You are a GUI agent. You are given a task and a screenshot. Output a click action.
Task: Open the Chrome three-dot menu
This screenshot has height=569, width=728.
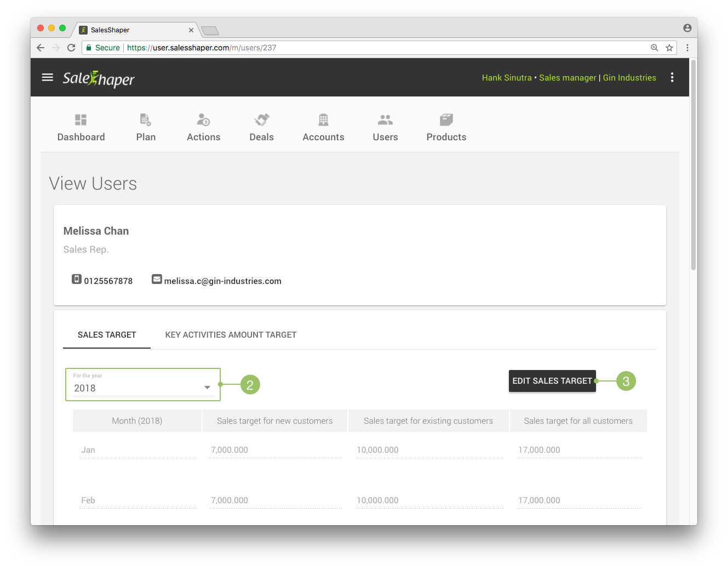[x=687, y=48]
